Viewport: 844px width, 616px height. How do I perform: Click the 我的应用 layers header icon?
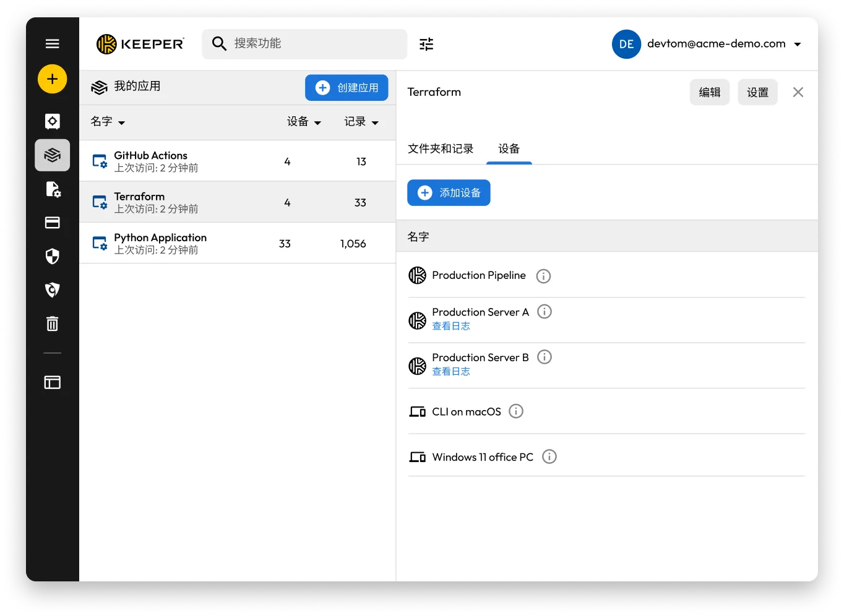[99, 88]
